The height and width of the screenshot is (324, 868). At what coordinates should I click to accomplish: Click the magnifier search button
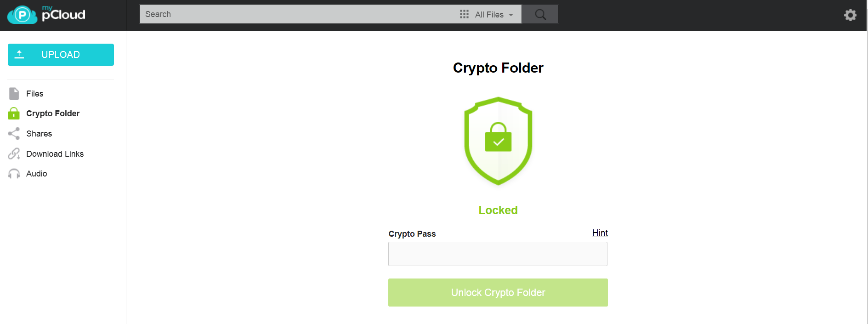pyautogui.click(x=540, y=14)
